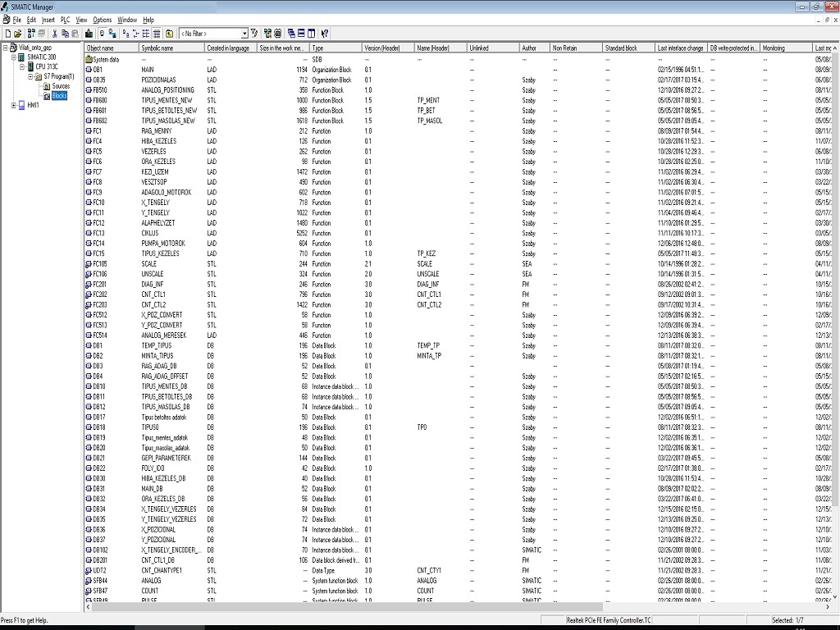Screen dimensions: 840x630
Task: Select the System data row
Action: coord(458,59)
